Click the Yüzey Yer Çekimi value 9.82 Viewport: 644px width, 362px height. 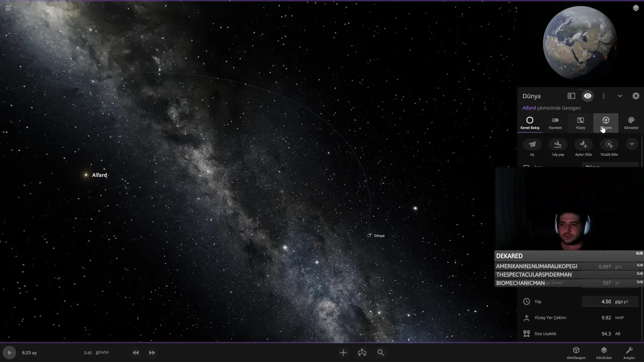coord(606,318)
